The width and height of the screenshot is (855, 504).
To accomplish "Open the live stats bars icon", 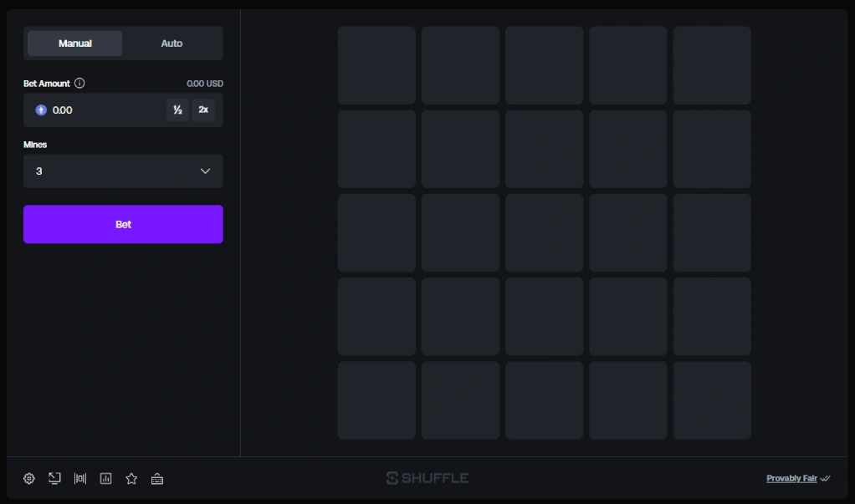I will [80, 478].
